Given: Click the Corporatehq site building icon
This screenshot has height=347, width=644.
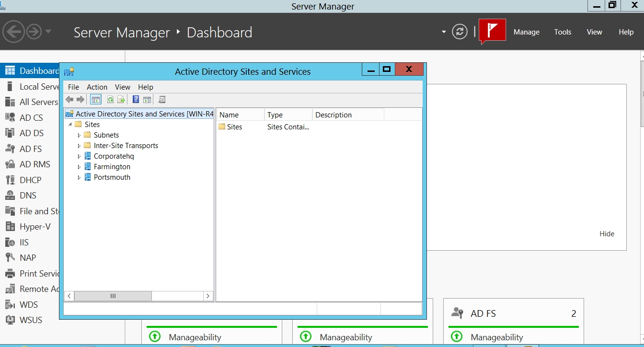Looking at the screenshot, I should 88,156.
